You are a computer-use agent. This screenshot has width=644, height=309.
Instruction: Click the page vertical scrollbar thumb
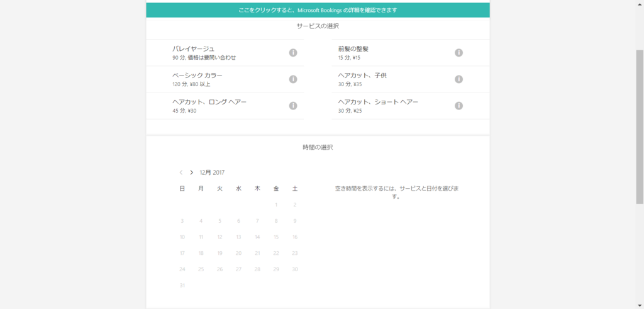pyautogui.click(x=640, y=126)
